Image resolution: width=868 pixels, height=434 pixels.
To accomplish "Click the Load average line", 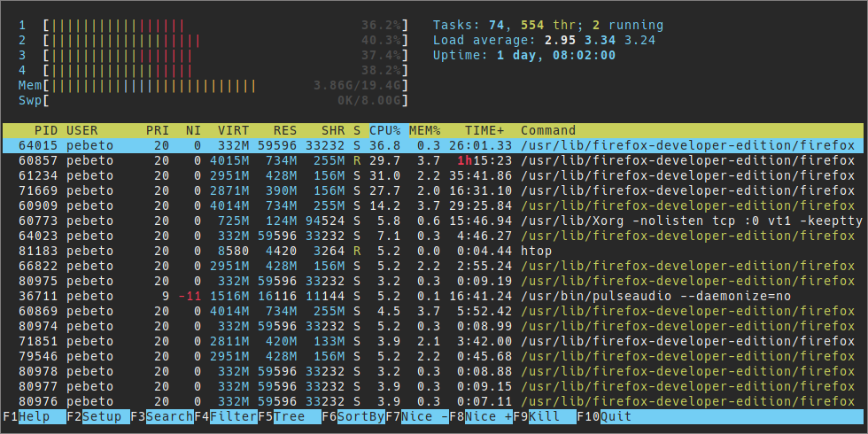I will pos(544,40).
